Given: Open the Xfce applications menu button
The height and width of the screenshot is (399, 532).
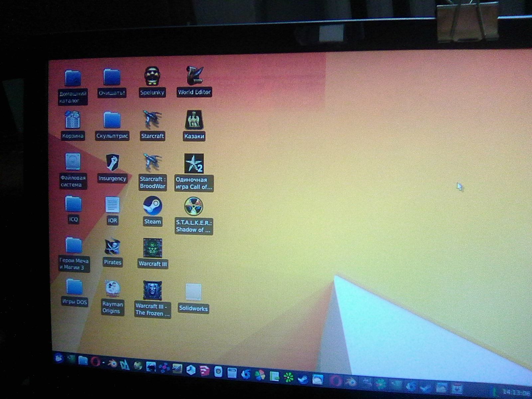Looking at the screenshot, I should tap(59, 358).
